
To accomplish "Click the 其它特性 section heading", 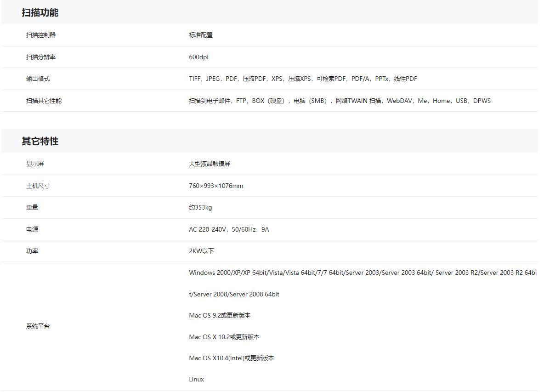I will [40, 142].
